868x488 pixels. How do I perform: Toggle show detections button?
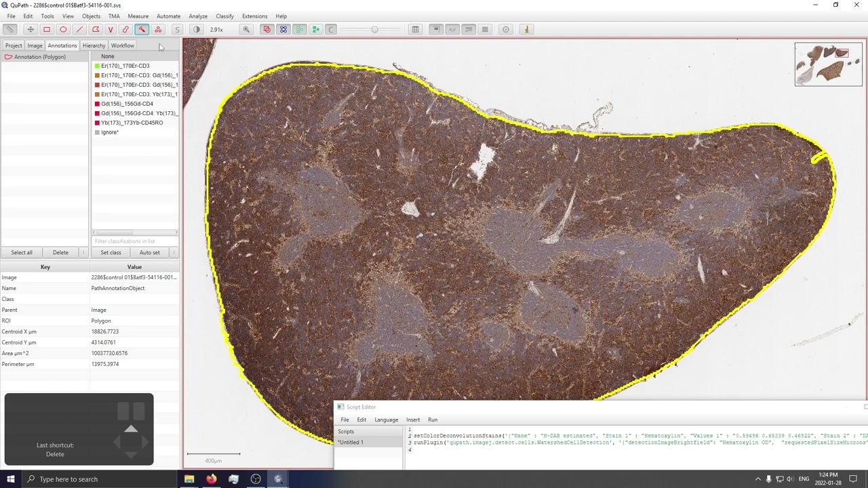pos(299,29)
